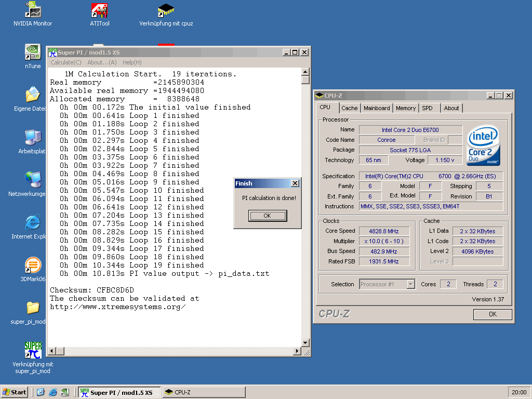Click the third quick launch icon
Image resolution: width=532 pixels, height=399 pixels.
pyautogui.click(x=65, y=392)
